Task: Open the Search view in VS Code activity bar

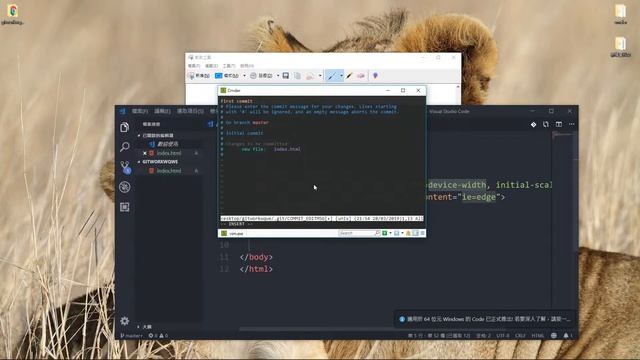Action: tap(125, 147)
